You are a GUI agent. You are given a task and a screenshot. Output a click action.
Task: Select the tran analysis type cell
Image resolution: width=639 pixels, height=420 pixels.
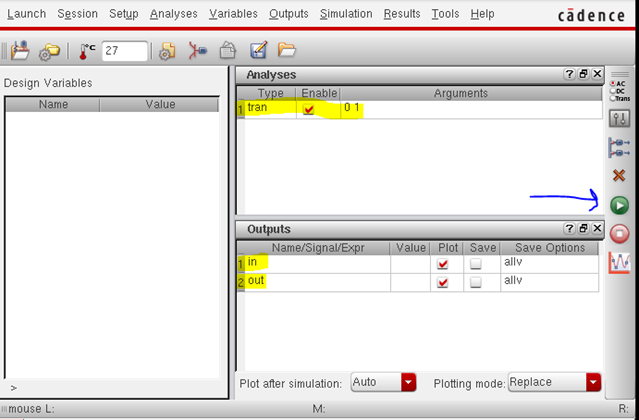(270, 109)
